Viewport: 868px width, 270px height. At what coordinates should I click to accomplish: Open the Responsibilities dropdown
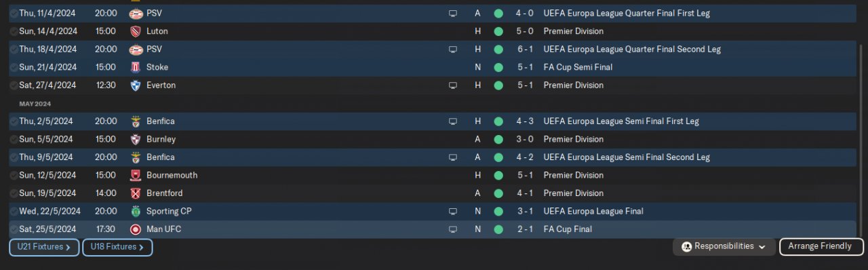click(x=724, y=246)
